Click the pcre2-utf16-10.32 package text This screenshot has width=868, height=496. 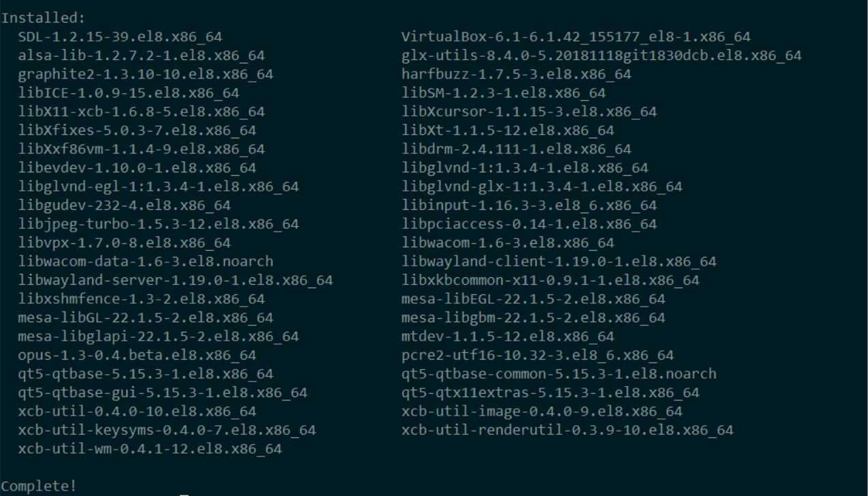pyautogui.click(x=537, y=356)
